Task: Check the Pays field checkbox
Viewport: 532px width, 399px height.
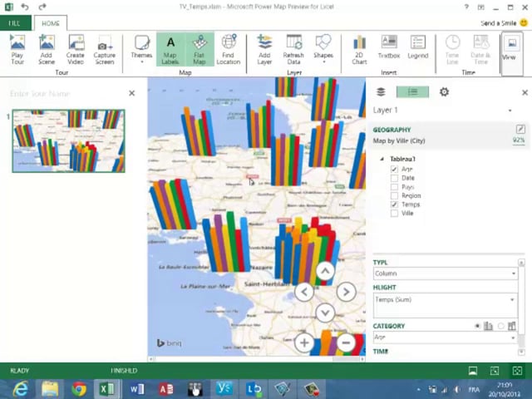Action: click(394, 186)
